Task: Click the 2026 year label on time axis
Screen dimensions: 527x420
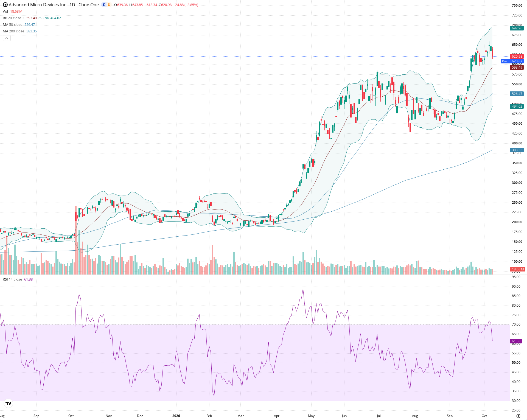Action: (176, 416)
